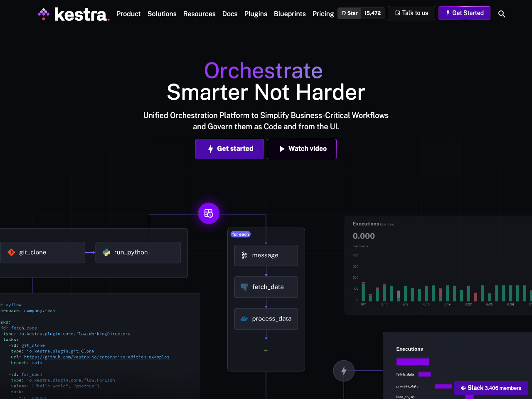Click the git icon on git_clone
This screenshot has width=532, height=399.
[11, 252]
